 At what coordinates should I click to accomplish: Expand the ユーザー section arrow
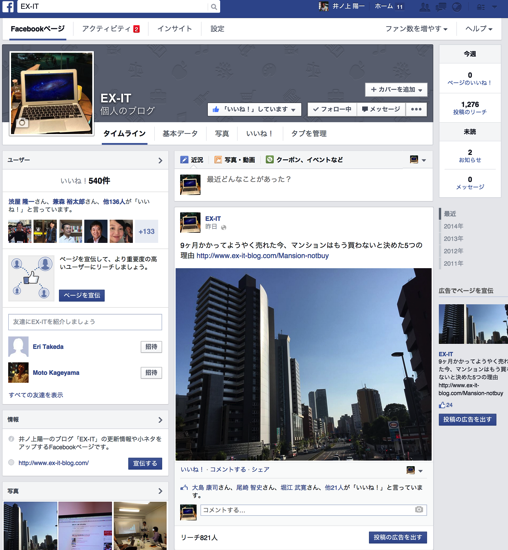click(x=160, y=160)
